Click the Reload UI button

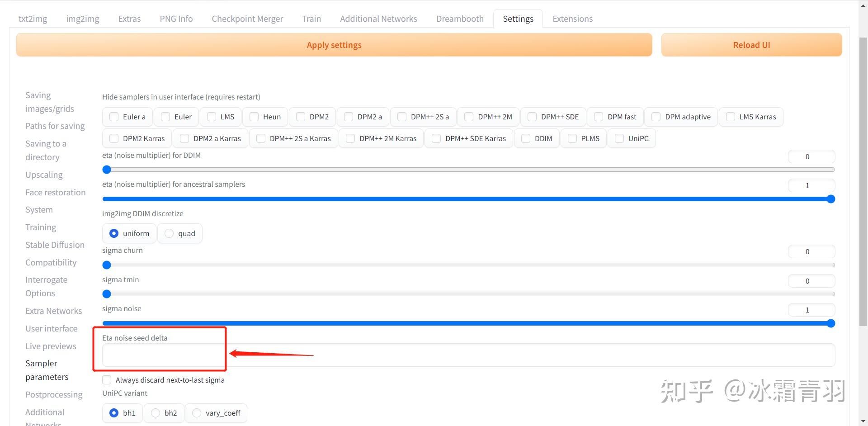751,44
